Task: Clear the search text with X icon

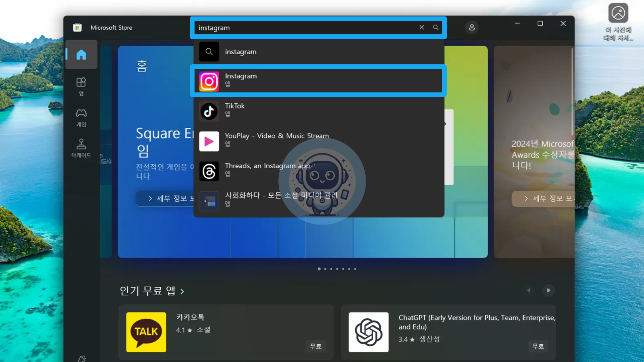Action: pos(422,27)
